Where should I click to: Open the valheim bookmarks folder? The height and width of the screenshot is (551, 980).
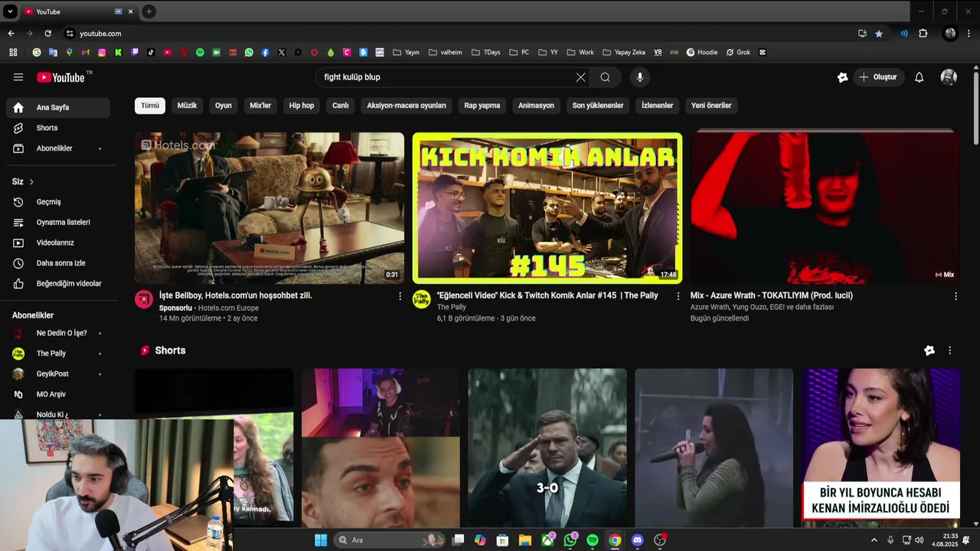pyautogui.click(x=446, y=53)
